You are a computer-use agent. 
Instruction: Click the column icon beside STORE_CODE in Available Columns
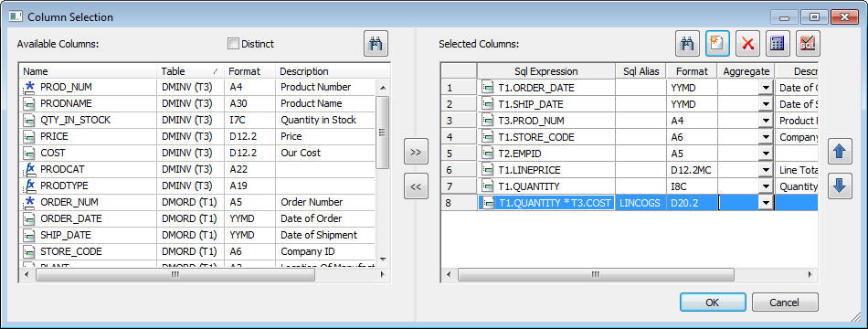(30, 251)
